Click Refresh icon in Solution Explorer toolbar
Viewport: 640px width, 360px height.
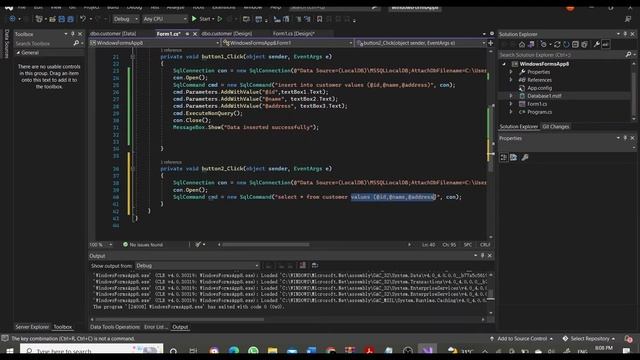click(566, 44)
